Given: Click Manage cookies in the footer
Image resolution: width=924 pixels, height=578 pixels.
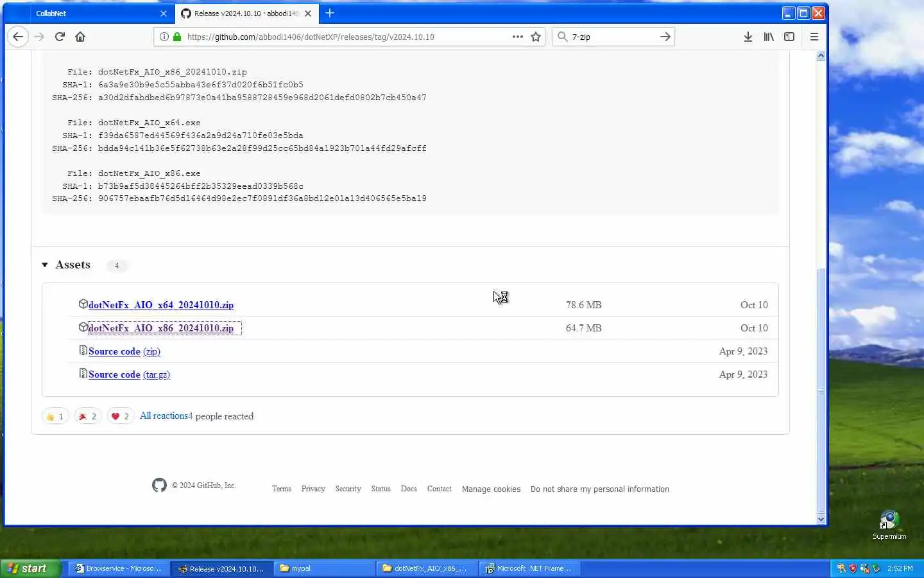Looking at the screenshot, I should (x=492, y=489).
